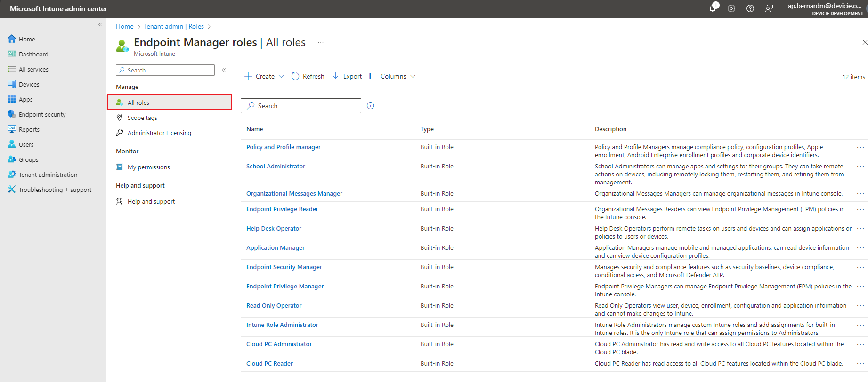Image resolution: width=868 pixels, height=382 pixels.
Task: Open My permissions under Monitor
Action: point(148,167)
